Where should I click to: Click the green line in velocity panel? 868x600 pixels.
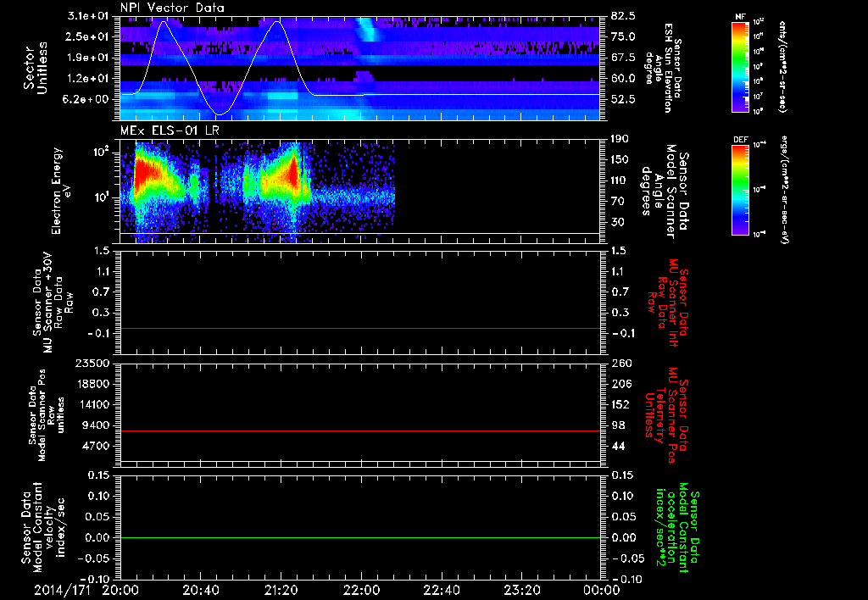click(x=360, y=537)
